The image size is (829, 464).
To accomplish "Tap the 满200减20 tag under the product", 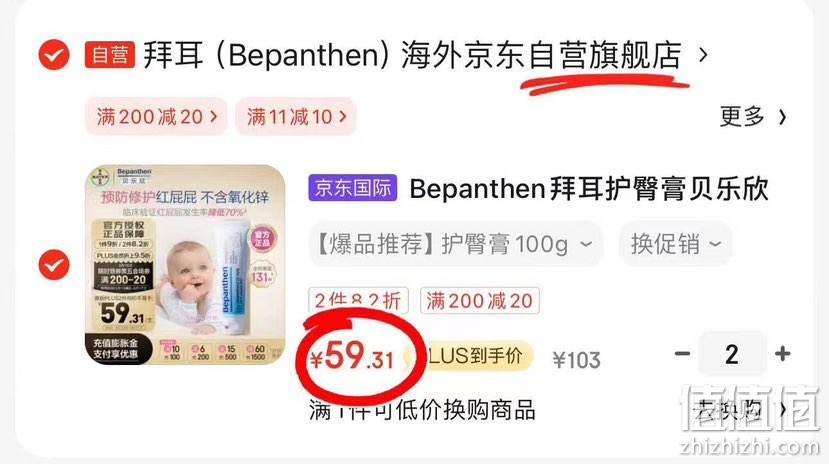I will coord(480,301).
